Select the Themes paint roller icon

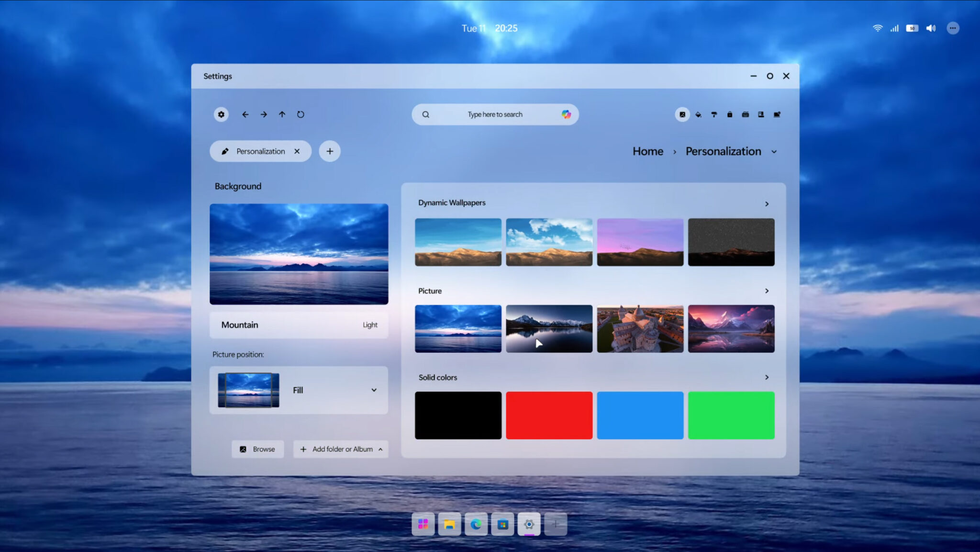coord(714,114)
